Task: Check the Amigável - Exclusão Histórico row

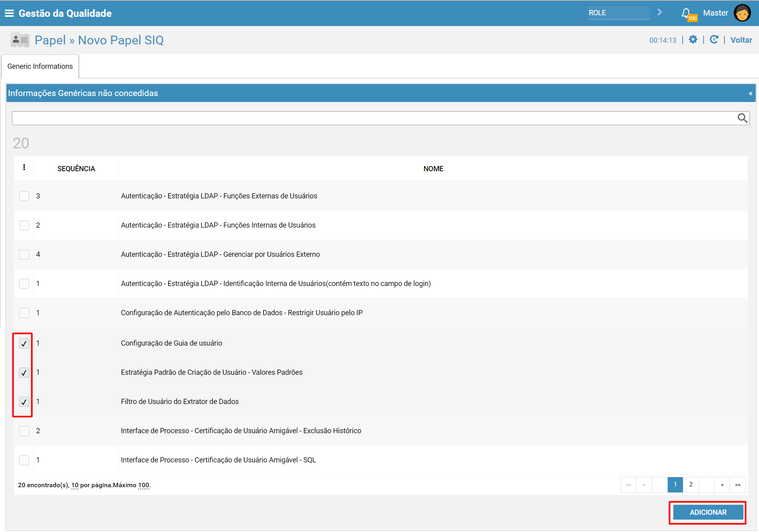Action: (x=24, y=431)
